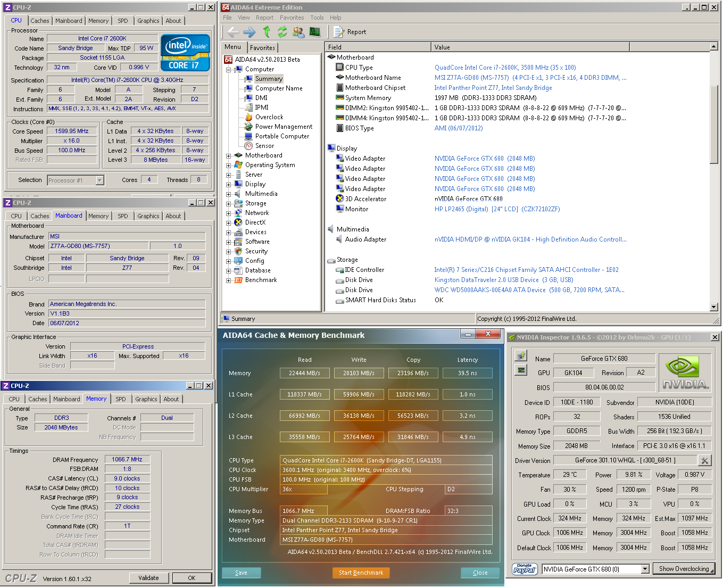
Task: Click the Intel Core i7 logo in CPU-Z
Action: coord(185,53)
